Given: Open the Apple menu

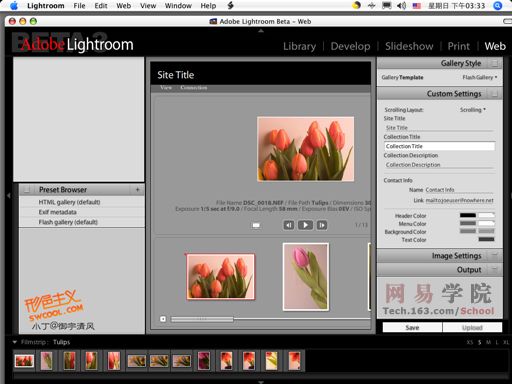Looking at the screenshot, I should click(14, 5).
